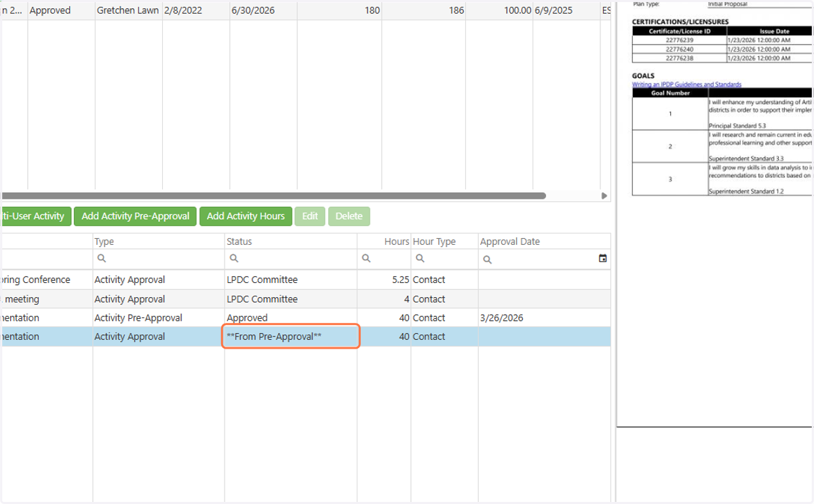
Task: Click the horizontal scrollbar right arrow
Action: tap(604, 196)
